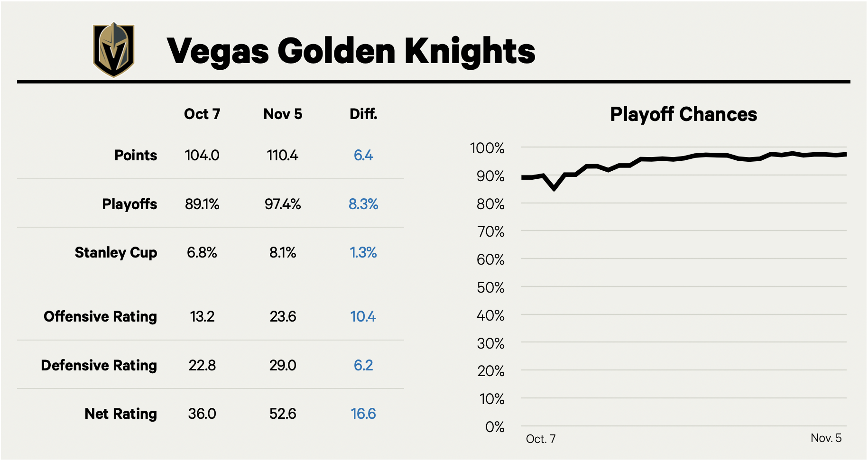Click the Offensive Rating label
Image resolution: width=868 pixels, height=461 pixels.
pyautogui.click(x=100, y=316)
